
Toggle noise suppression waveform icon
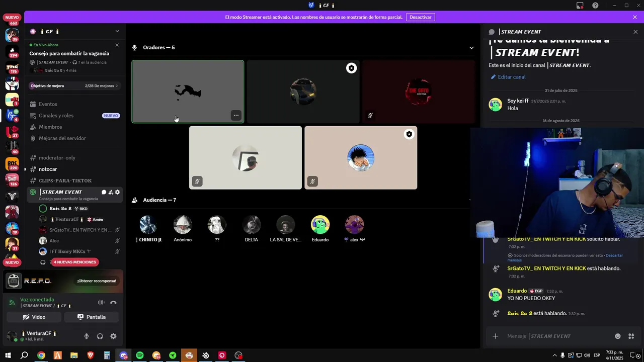pyautogui.click(x=101, y=302)
